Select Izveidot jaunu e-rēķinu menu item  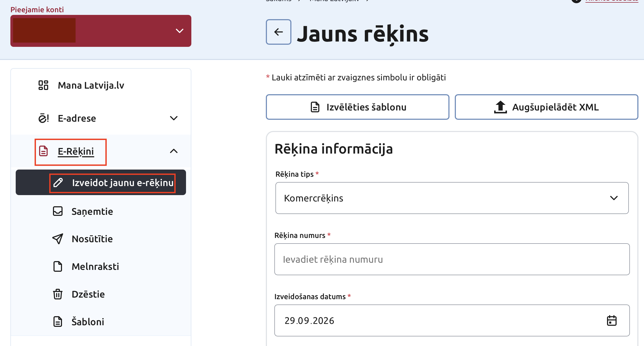click(101, 183)
